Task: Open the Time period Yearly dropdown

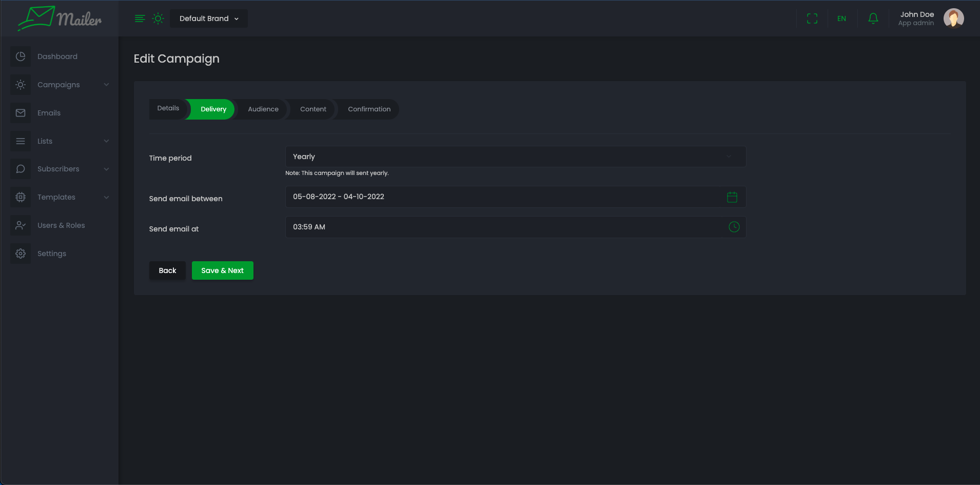Action: (515, 157)
